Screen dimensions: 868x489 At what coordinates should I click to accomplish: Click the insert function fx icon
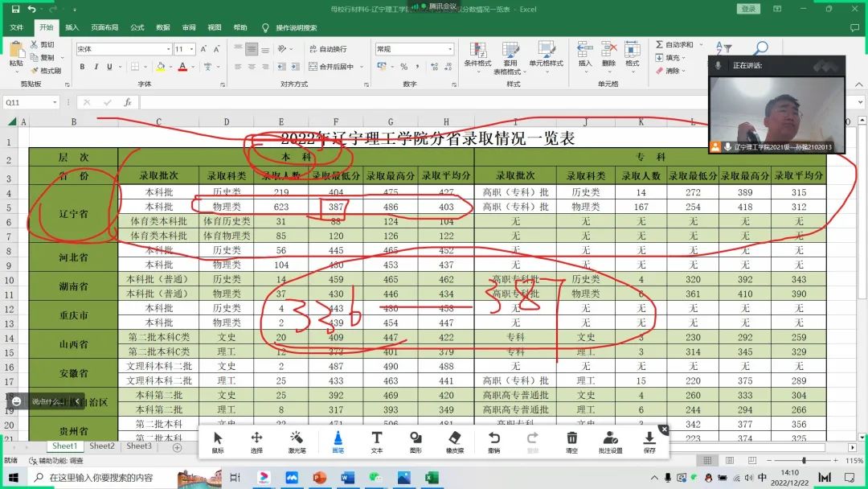click(x=127, y=102)
